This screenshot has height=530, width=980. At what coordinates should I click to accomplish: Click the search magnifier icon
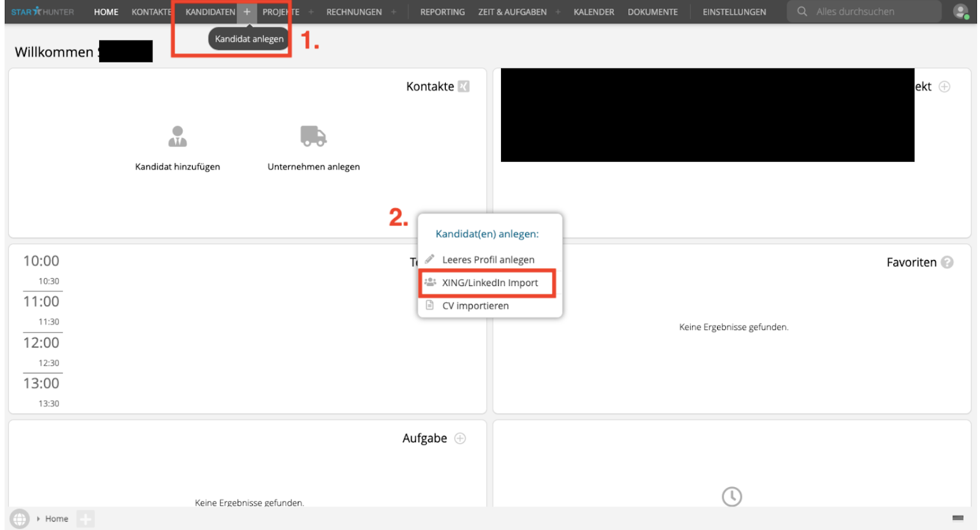[802, 12]
